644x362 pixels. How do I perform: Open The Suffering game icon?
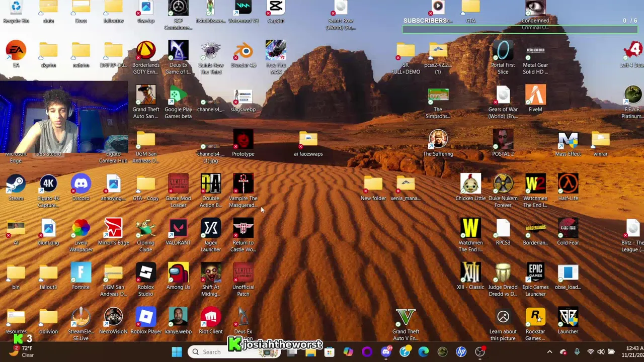[x=438, y=143]
